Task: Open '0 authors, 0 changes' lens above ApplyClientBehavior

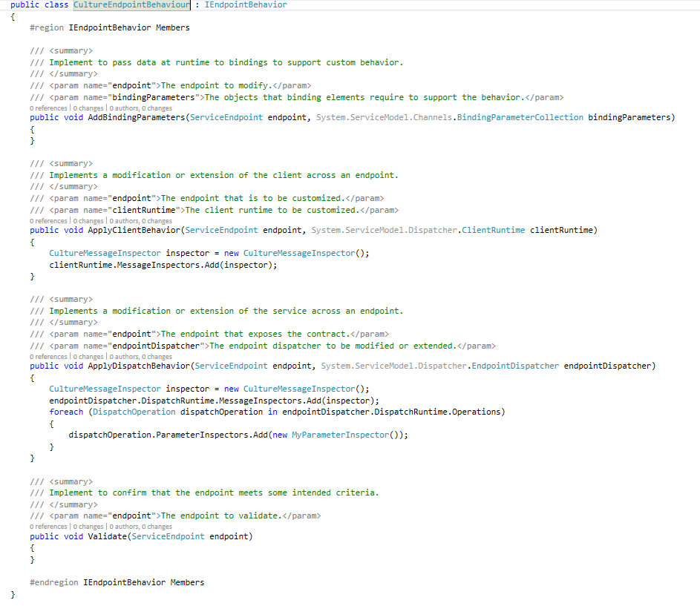Action: [140, 221]
